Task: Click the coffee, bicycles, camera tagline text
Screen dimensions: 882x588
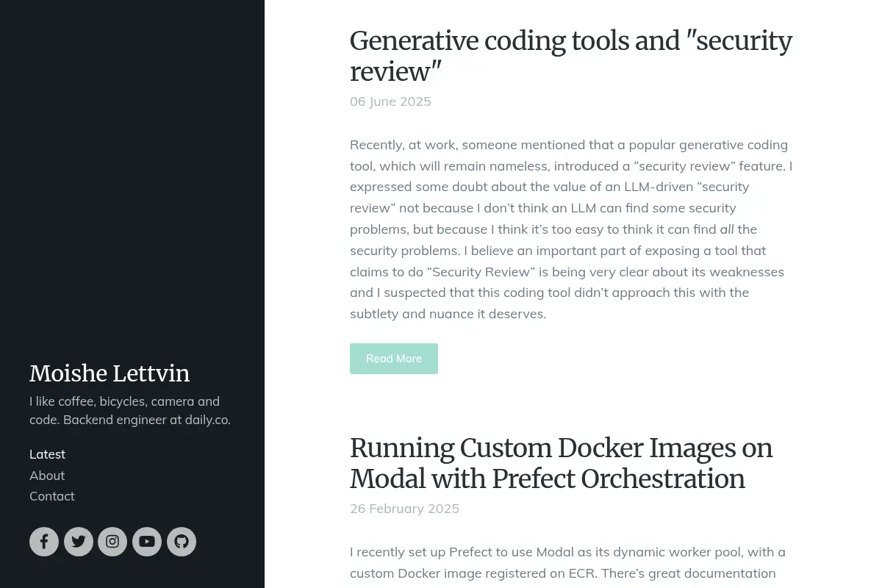Action: click(x=130, y=411)
